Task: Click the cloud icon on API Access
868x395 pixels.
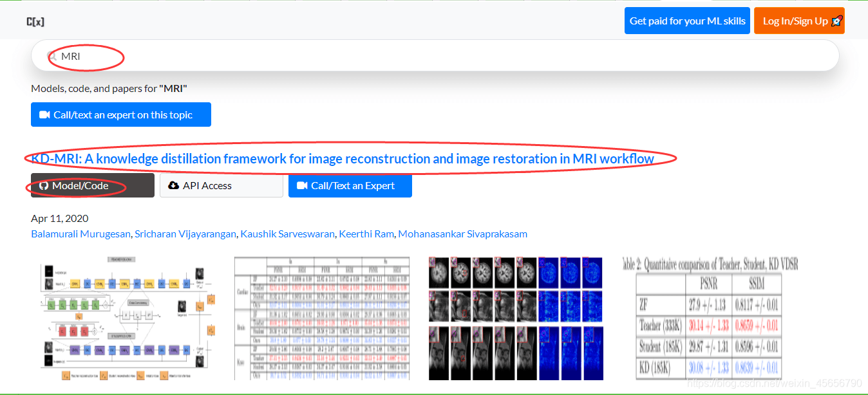Action: (173, 185)
